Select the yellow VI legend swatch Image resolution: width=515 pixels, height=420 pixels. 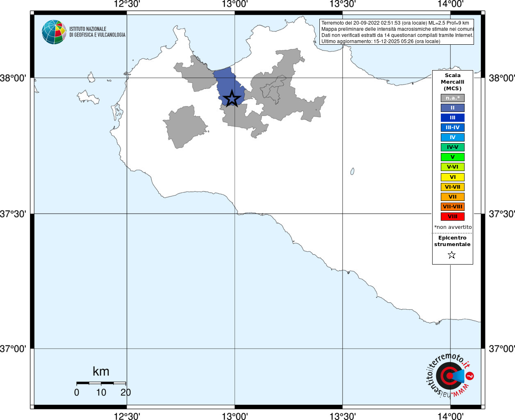pos(453,177)
